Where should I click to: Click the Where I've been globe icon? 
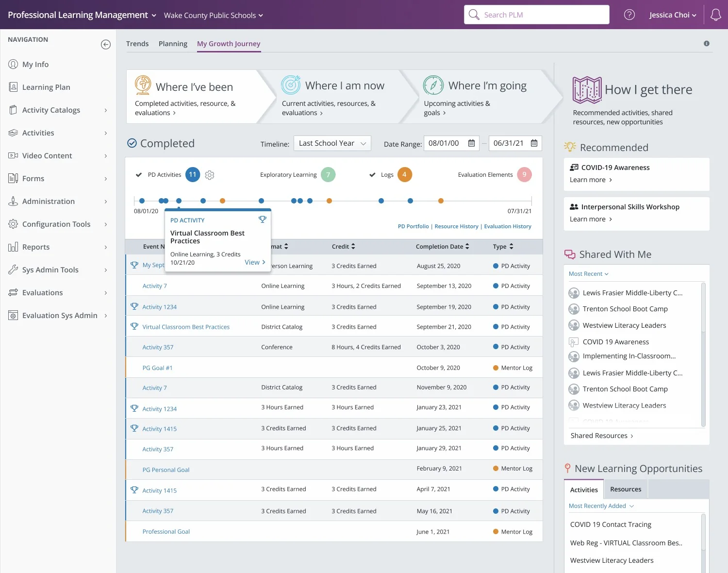click(x=143, y=85)
